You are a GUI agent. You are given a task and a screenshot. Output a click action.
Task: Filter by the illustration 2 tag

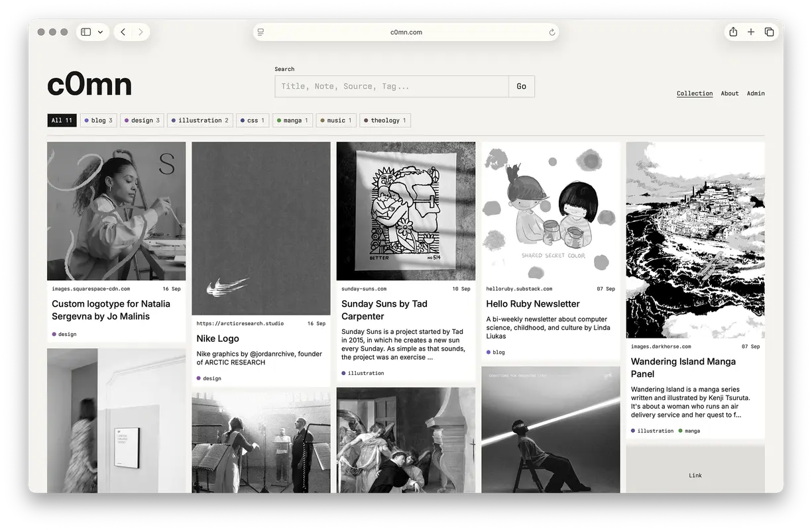coord(200,121)
